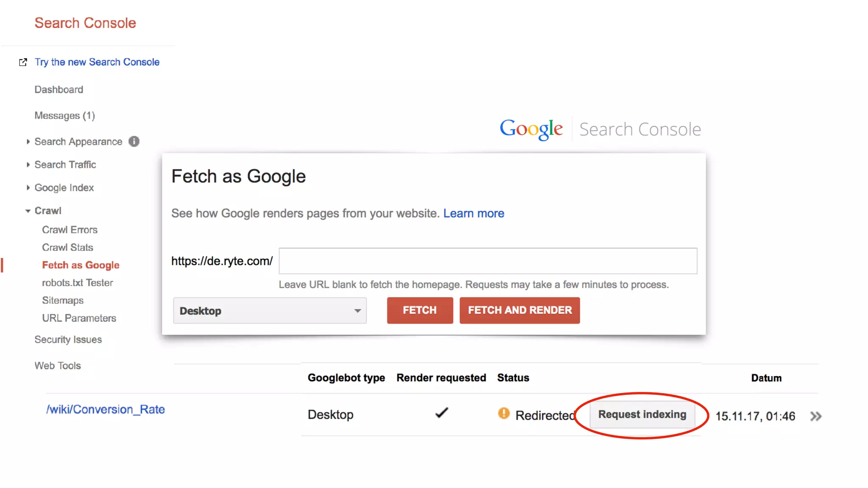This screenshot has width=868, height=488.
Task: Click the external link icon beside Try new Search Console
Action: pos(23,62)
